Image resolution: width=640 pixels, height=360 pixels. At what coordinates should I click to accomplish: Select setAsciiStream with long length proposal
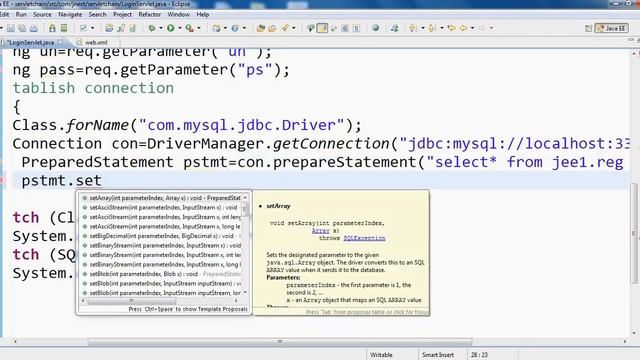(x=161, y=226)
